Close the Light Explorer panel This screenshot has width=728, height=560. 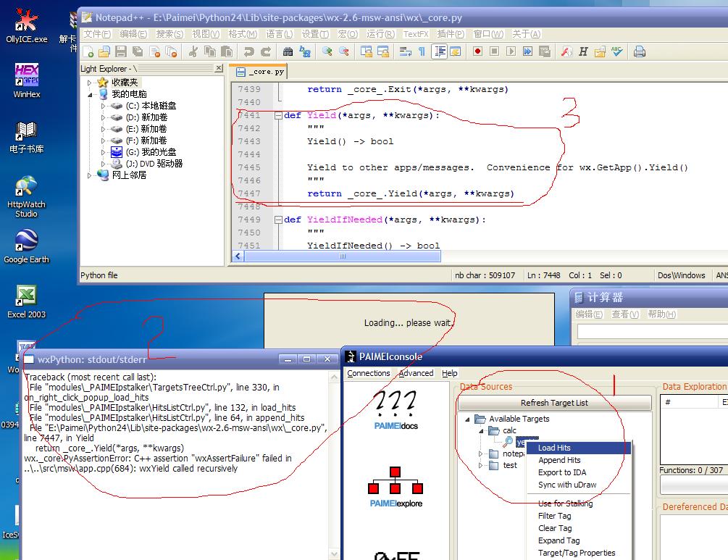219,68
